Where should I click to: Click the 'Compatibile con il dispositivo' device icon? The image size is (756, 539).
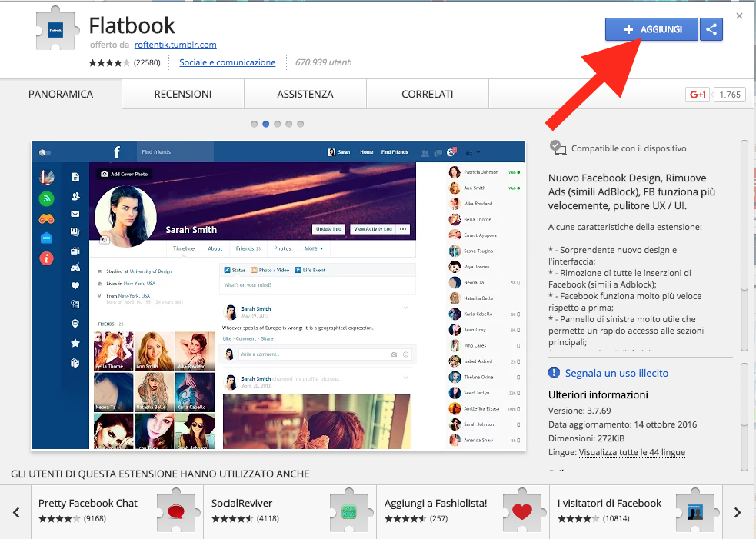coord(558,148)
